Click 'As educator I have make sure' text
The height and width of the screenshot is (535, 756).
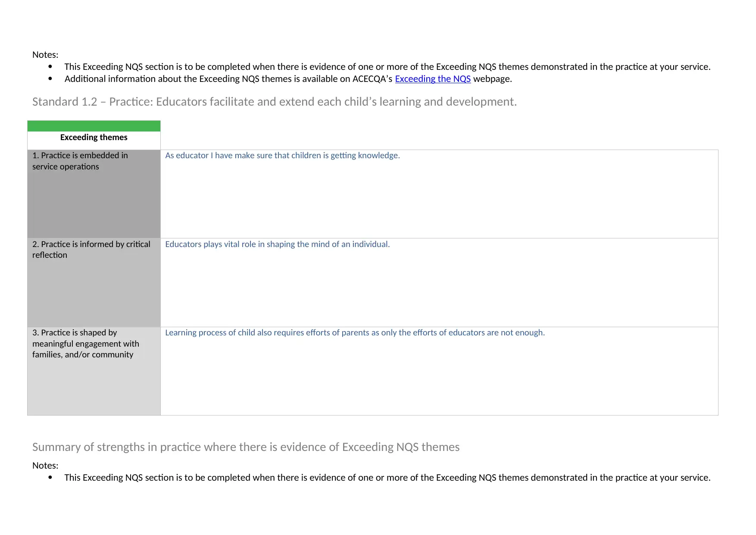click(283, 155)
